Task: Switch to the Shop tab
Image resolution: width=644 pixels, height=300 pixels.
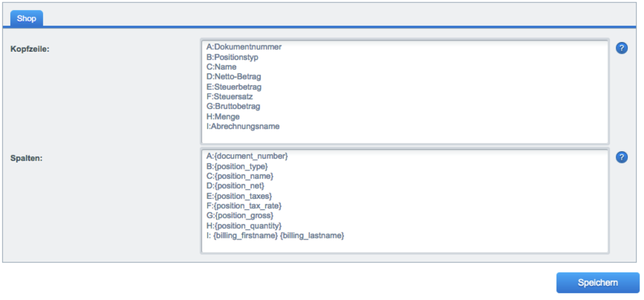Action: tap(26, 18)
